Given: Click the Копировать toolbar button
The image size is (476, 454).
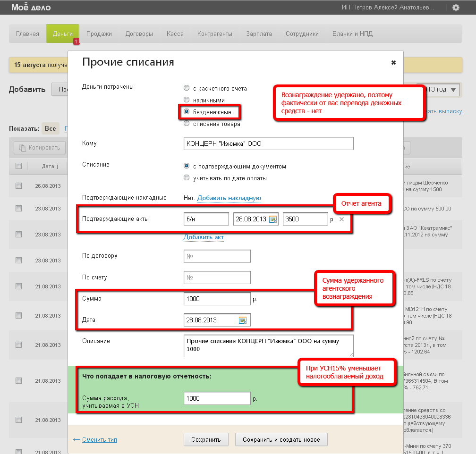Looking at the screenshot, I should point(40,148).
